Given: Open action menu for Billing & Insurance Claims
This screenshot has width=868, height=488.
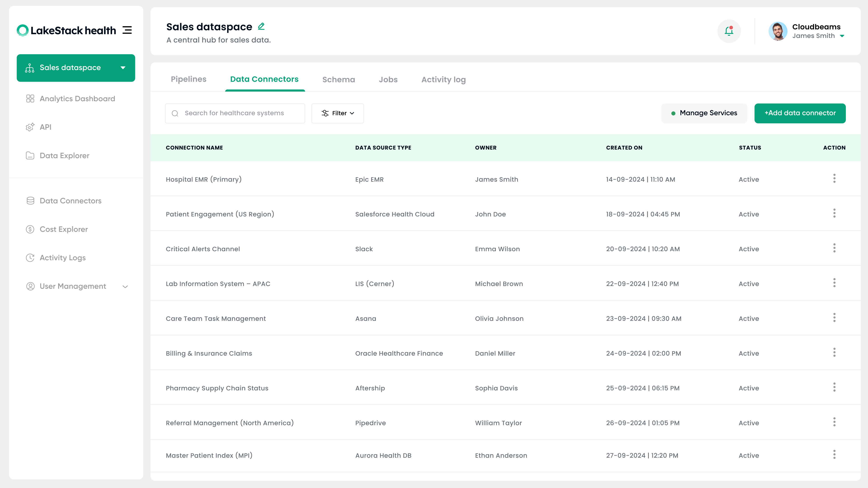Looking at the screenshot, I should (x=834, y=353).
